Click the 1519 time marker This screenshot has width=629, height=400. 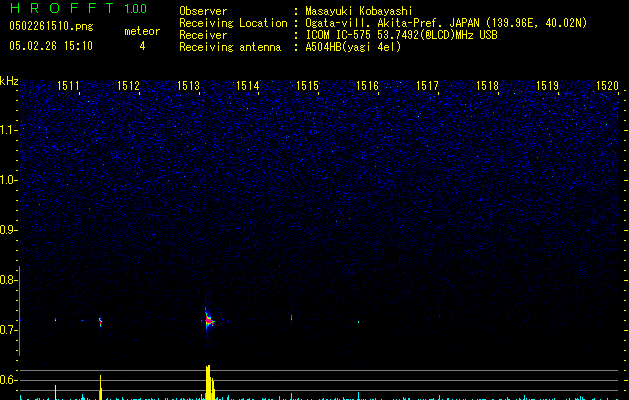pyautogui.click(x=547, y=86)
